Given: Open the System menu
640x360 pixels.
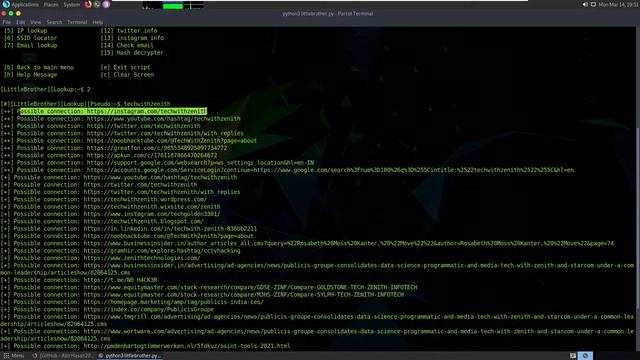Looking at the screenshot, I should pos(72,4).
